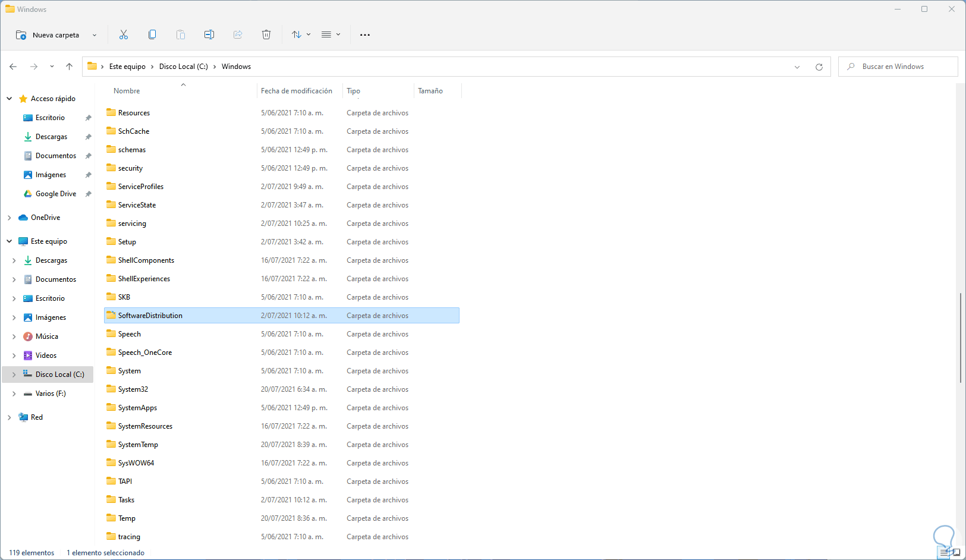Sort by the Tamaño column header
The width and height of the screenshot is (966, 560).
tap(430, 91)
